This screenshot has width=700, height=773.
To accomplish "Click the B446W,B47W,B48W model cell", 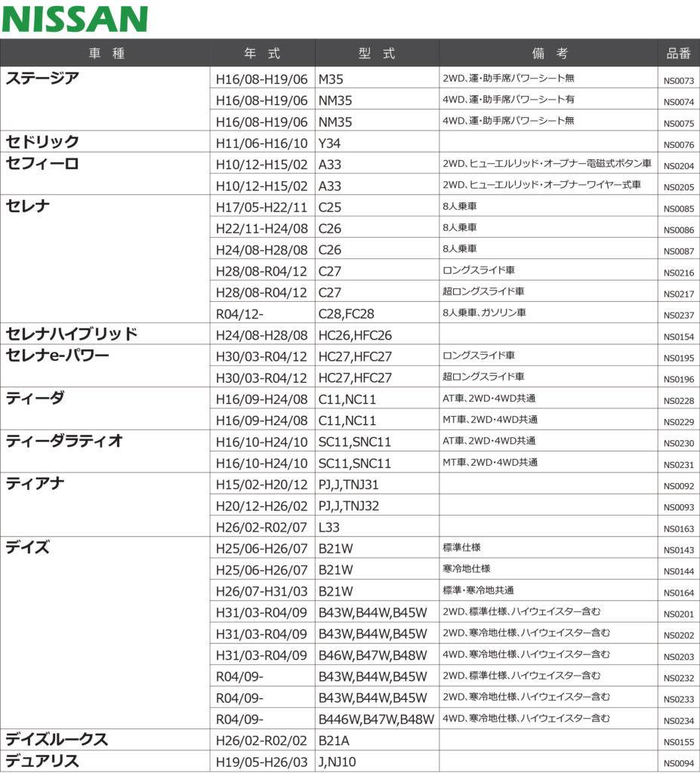I will [x=376, y=719].
